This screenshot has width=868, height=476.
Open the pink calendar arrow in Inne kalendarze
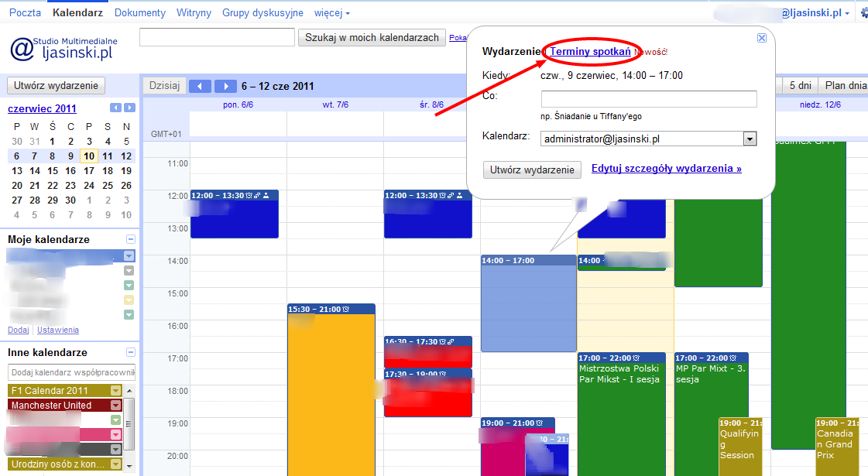[115, 434]
